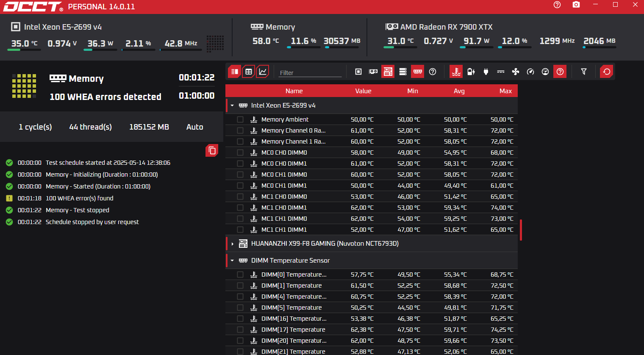Sort the table by the Min column
This screenshot has width=644, height=355.
[x=413, y=91]
